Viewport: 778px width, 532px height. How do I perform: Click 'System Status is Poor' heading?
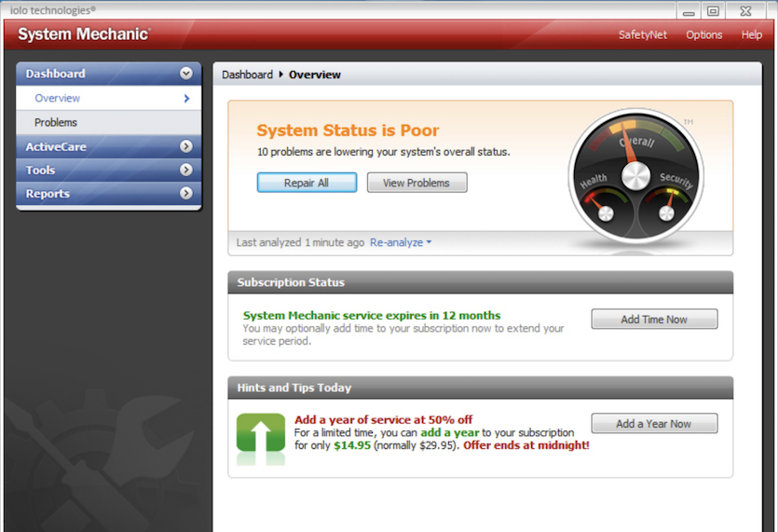tap(348, 130)
